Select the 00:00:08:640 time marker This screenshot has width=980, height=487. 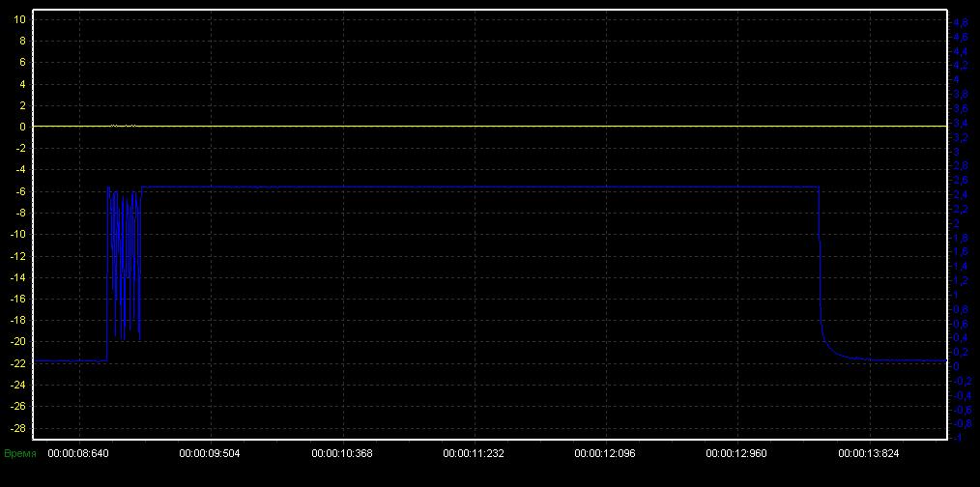point(79,452)
